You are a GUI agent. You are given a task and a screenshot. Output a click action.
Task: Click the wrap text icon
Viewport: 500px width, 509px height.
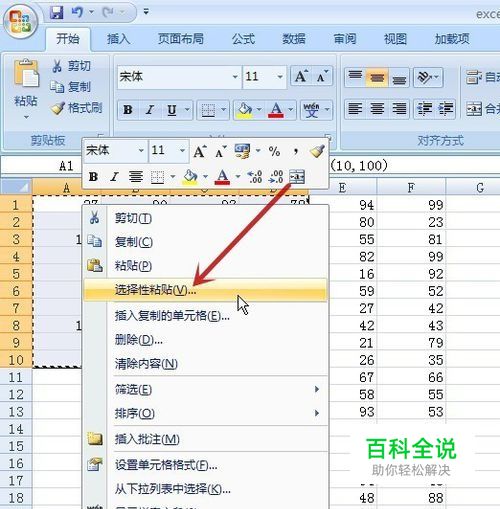473,77
